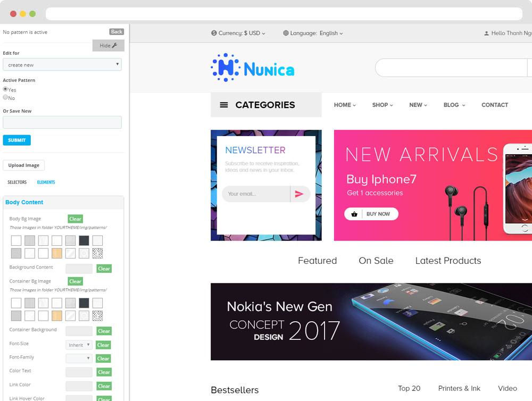Click the language globe icon
The image size is (532, 401).
pos(286,34)
